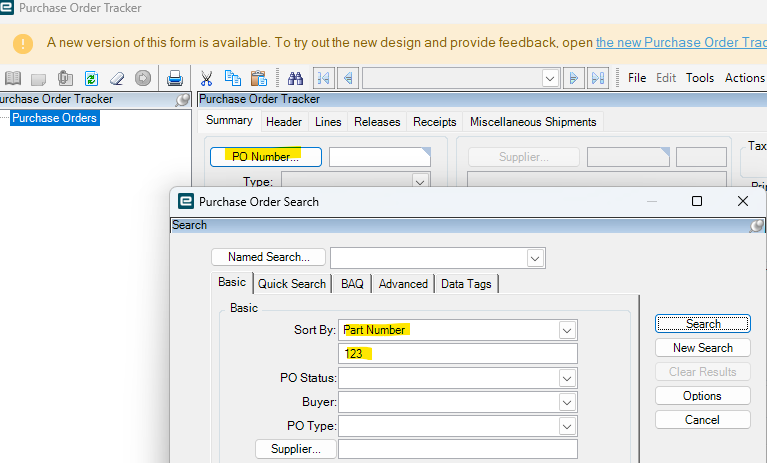Click the search value field containing 123
Screen dimensions: 767x463
(x=457, y=353)
